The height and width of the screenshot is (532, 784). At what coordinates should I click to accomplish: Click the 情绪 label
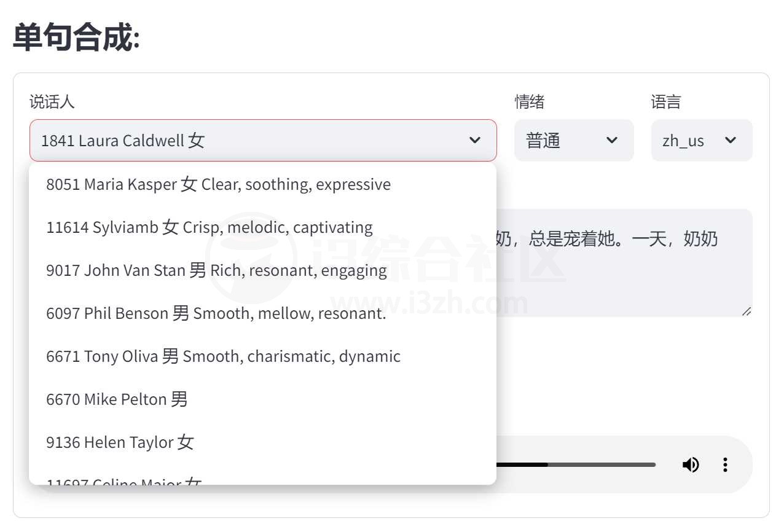coord(530,101)
